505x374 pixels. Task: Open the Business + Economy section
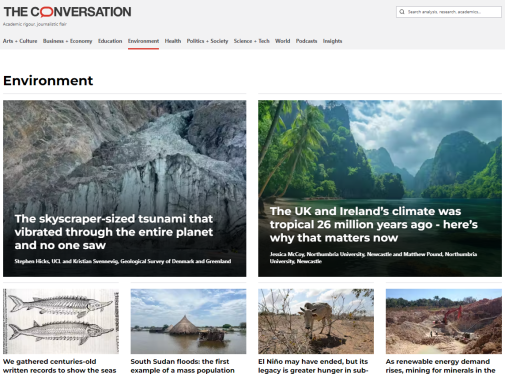67,41
